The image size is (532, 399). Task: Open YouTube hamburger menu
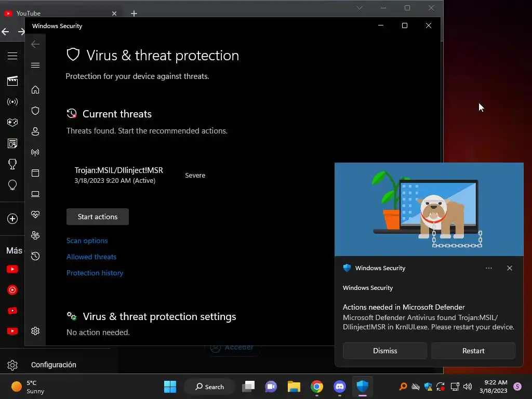pyautogui.click(x=12, y=56)
